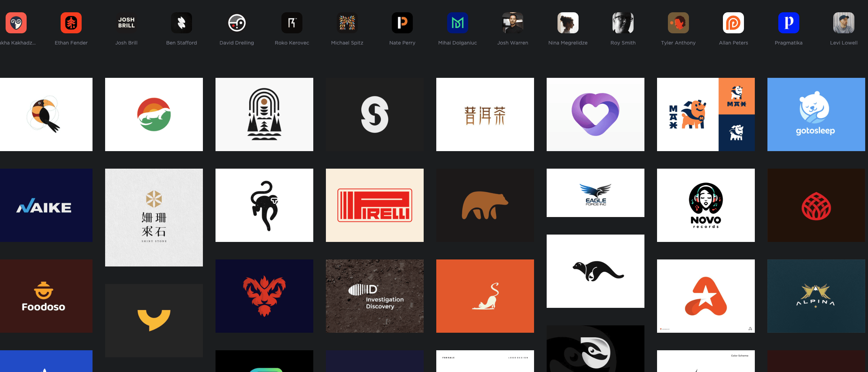Viewport: 868px width, 372px height.
Task: Visit Ethan Fender's profile name link
Action: pyautogui.click(x=71, y=43)
